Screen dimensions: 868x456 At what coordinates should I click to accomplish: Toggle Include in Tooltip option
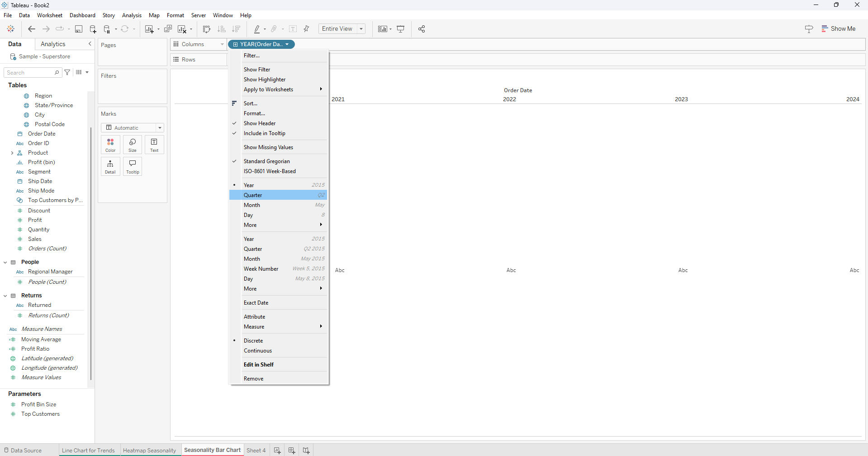pyautogui.click(x=264, y=133)
